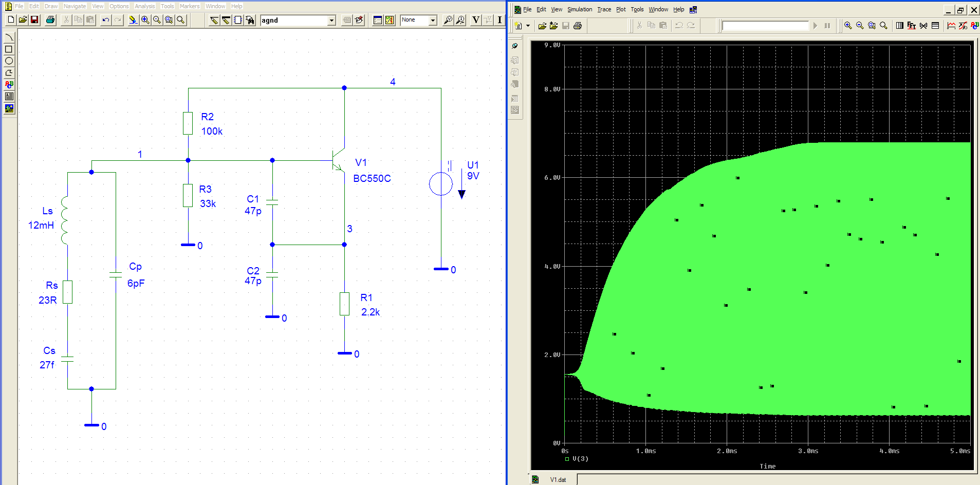Open schematic Draw menu
Screen dimensions: 980x485
(x=51, y=6)
